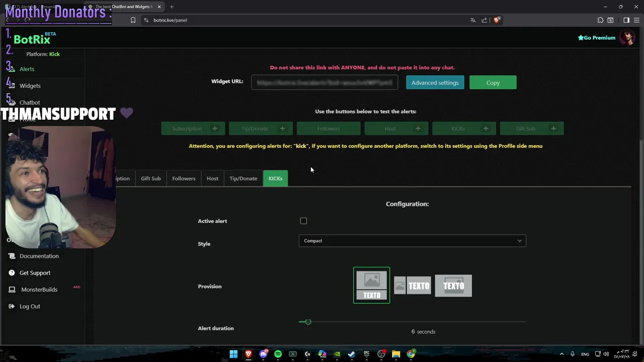Test the Gift Sub alert button
The image size is (644, 362).
tap(532, 129)
